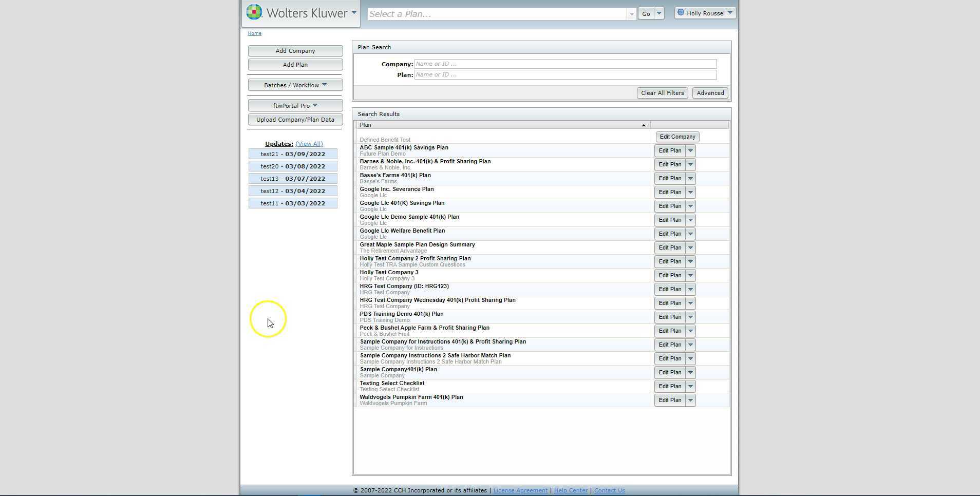Click the Add Plan button

[x=295, y=64]
